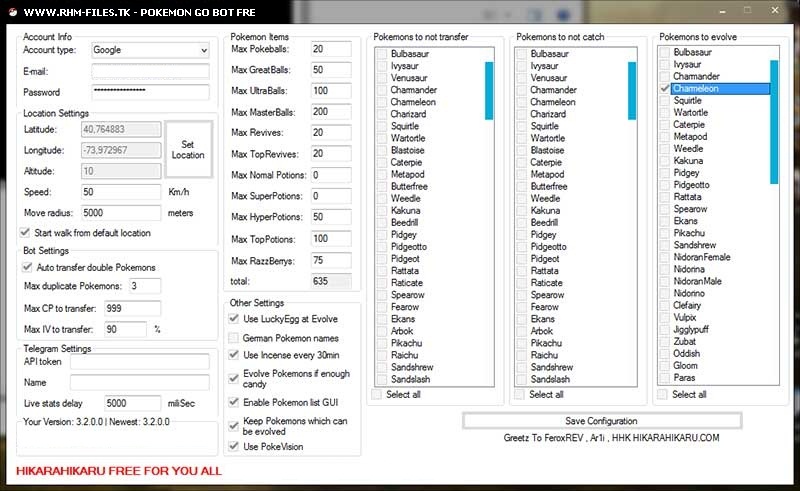This screenshot has height=491, width=800.
Task: Edit the Max GreatBalls value
Action: (x=331, y=70)
